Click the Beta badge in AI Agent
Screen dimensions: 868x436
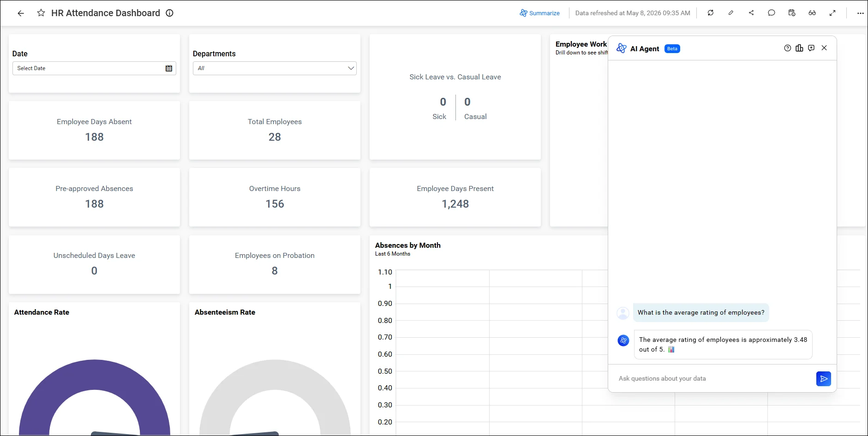[x=672, y=48]
